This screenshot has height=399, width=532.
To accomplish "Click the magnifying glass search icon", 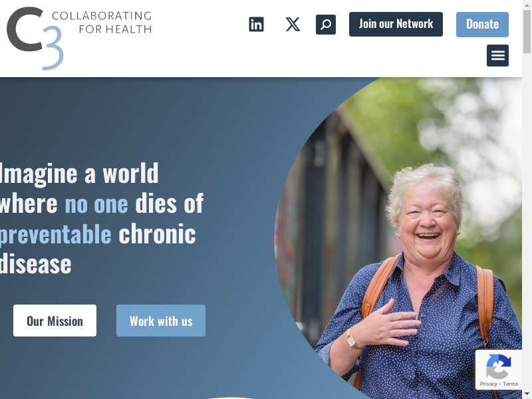I will (326, 25).
